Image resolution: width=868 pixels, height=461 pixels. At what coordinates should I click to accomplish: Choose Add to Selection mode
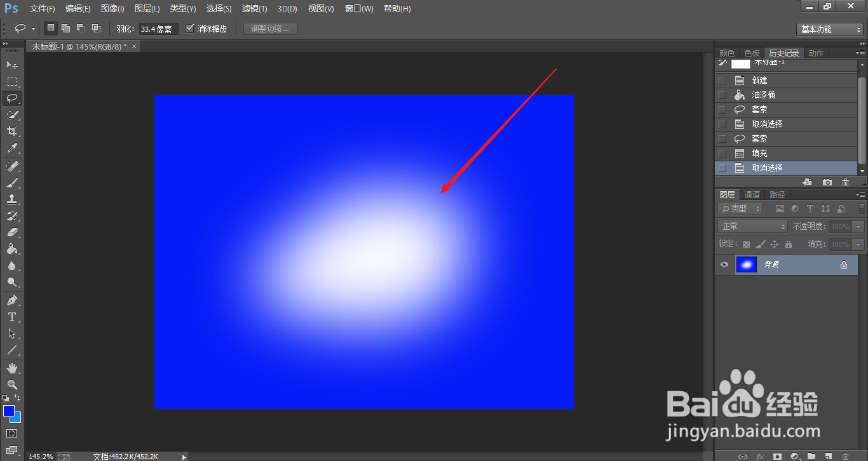pos(65,29)
